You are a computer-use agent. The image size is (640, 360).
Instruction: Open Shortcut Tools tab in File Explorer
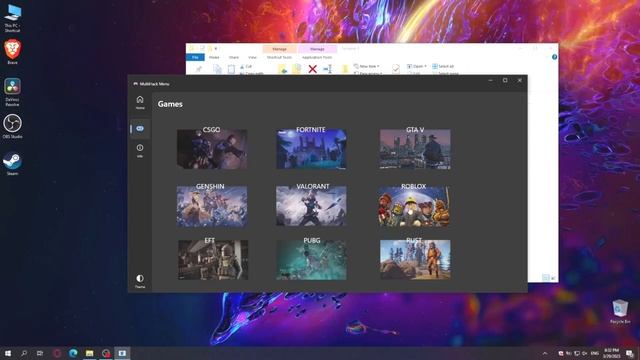tap(279, 58)
